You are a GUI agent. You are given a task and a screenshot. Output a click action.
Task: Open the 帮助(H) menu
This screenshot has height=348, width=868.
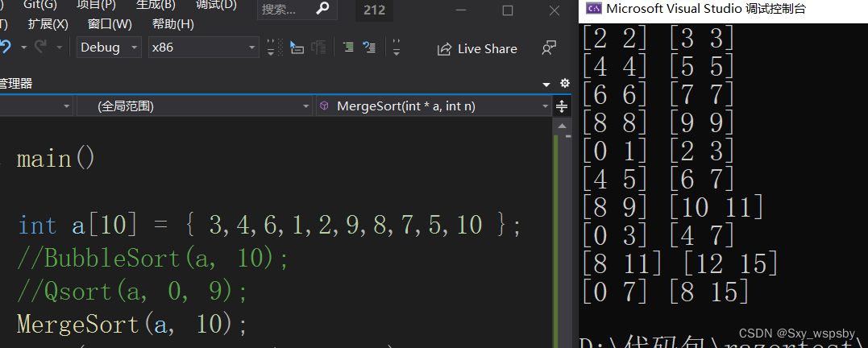[172, 24]
